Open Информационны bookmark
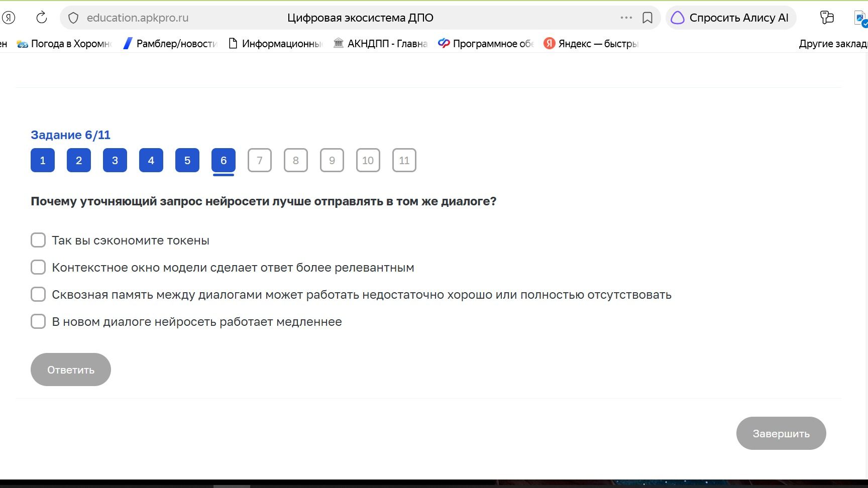The height and width of the screenshot is (488, 868). [275, 44]
